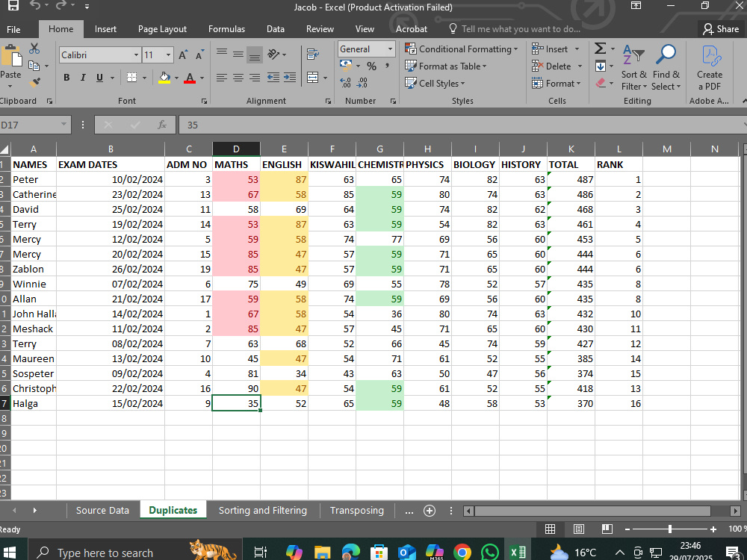Toggle Top Align
This screenshot has width=747, height=560.
222,53
